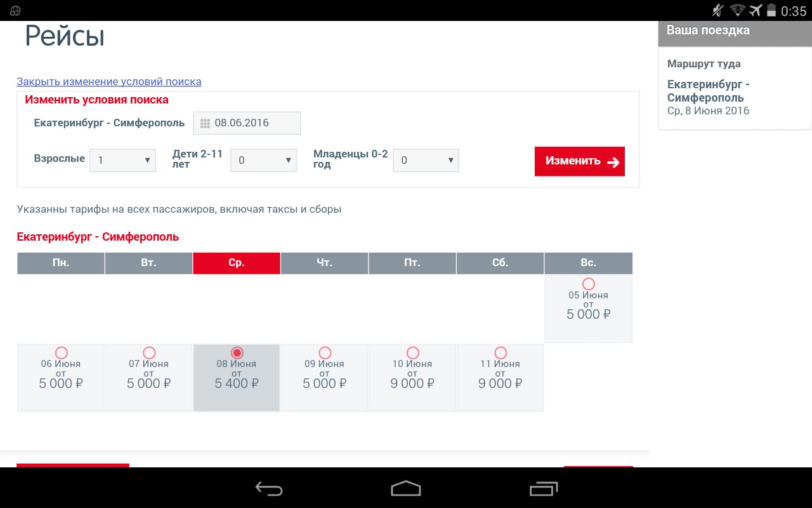The height and width of the screenshot is (508, 812).
Task: Click the 5 400 ₽ price on 08 Июня
Action: click(237, 383)
